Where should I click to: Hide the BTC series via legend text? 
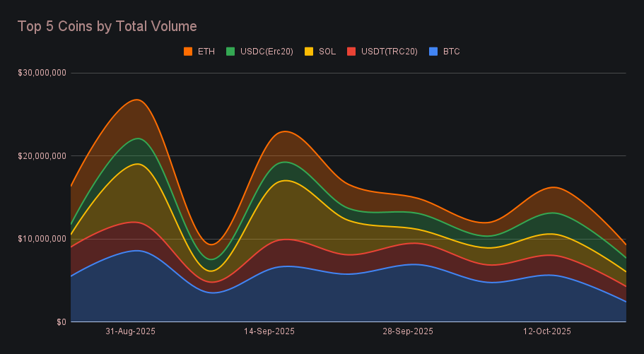click(451, 52)
